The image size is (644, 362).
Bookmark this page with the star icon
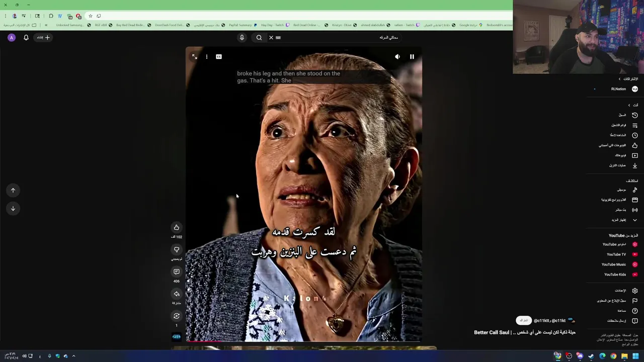point(91,16)
